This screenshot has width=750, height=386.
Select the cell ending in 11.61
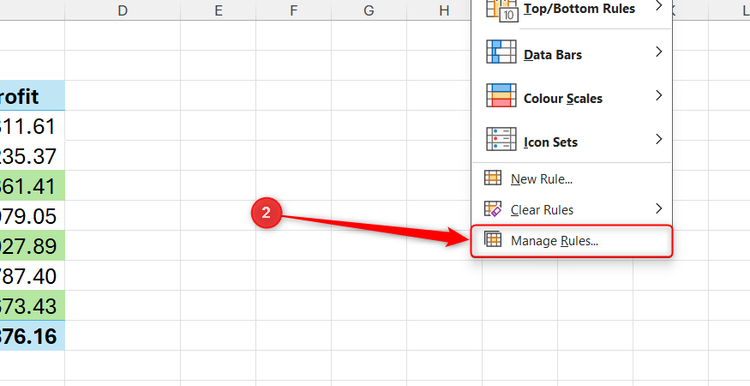click(32, 126)
